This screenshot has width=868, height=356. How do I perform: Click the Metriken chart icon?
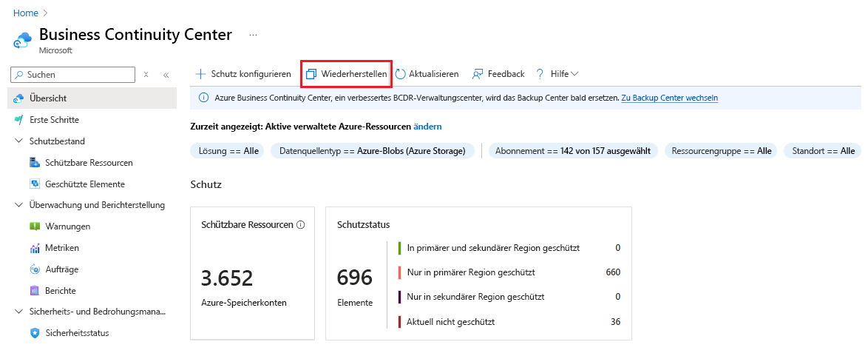coord(35,248)
